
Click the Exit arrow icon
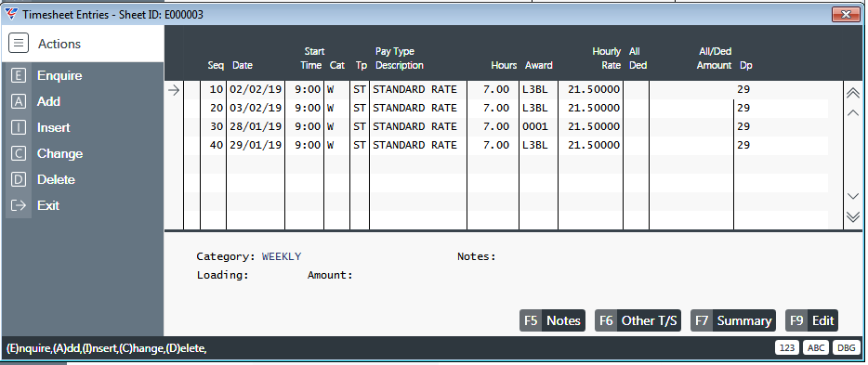(19, 206)
